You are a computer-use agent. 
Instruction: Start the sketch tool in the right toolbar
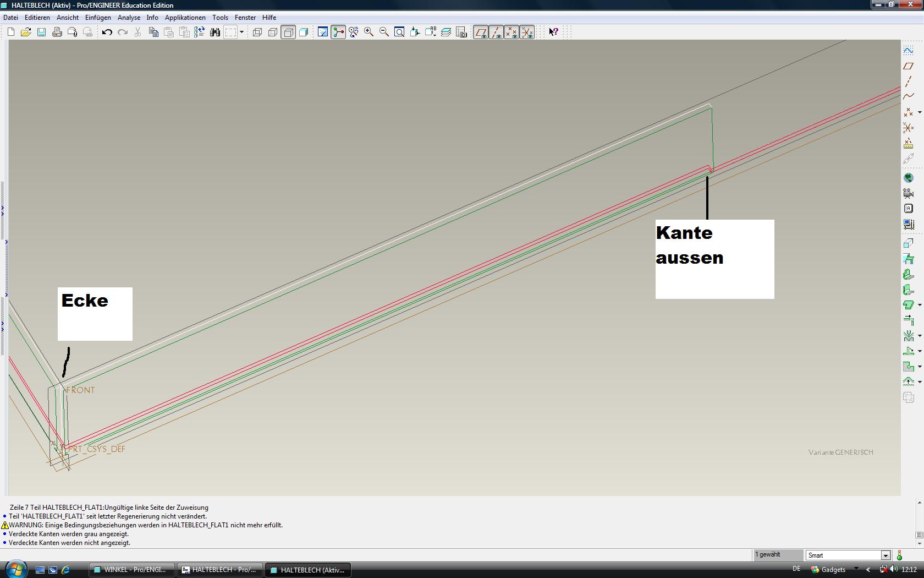(x=909, y=51)
